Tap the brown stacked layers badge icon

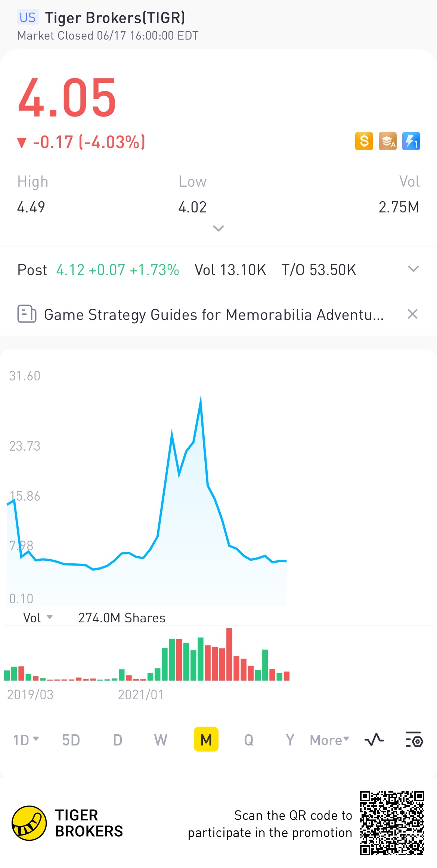tap(387, 141)
